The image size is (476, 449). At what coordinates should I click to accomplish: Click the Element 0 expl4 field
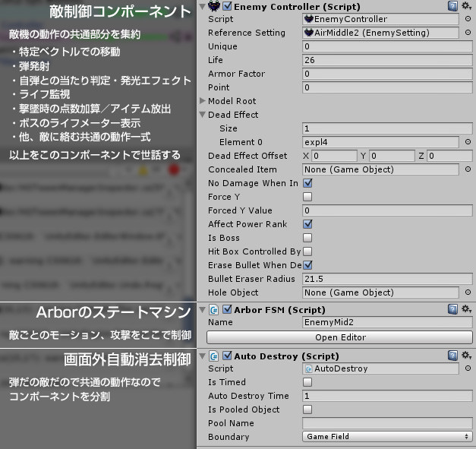coord(380,142)
